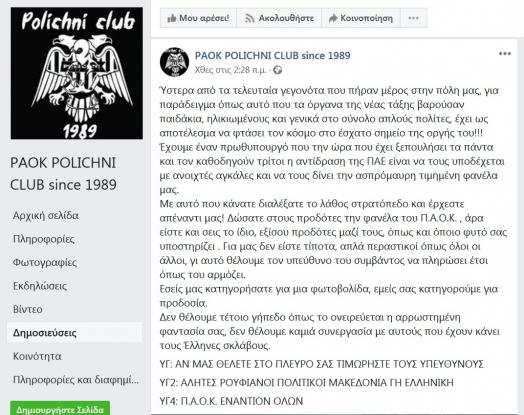The width and height of the screenshot is (524, 415).
Task: Open the PAOK POLICHNI CLUB since 1989 author link
Action: point(272,55)
